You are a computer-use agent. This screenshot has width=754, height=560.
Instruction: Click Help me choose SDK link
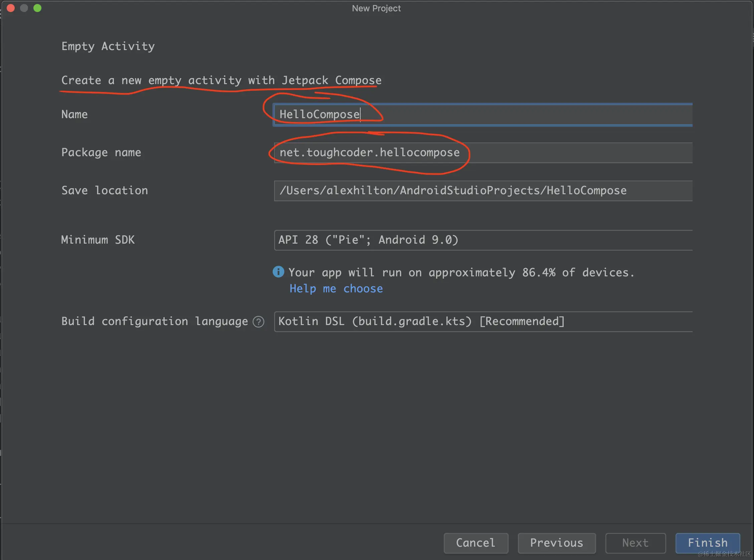click(336, 288)
